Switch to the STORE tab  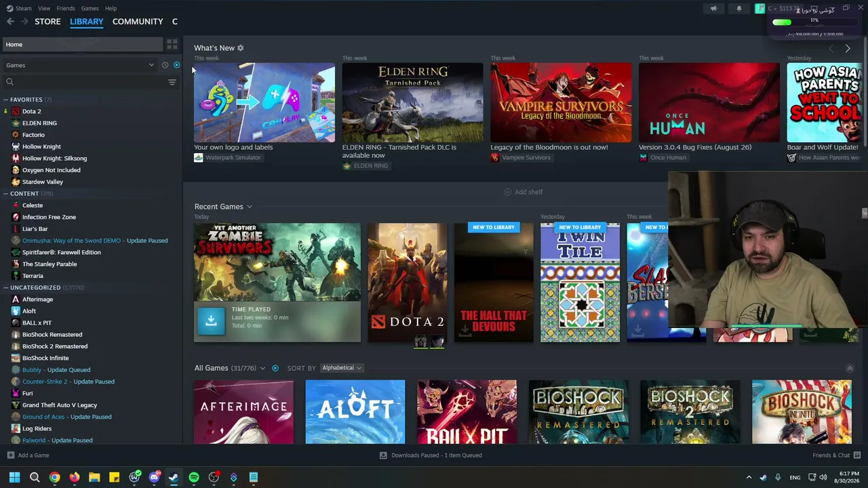click(47, 22)
